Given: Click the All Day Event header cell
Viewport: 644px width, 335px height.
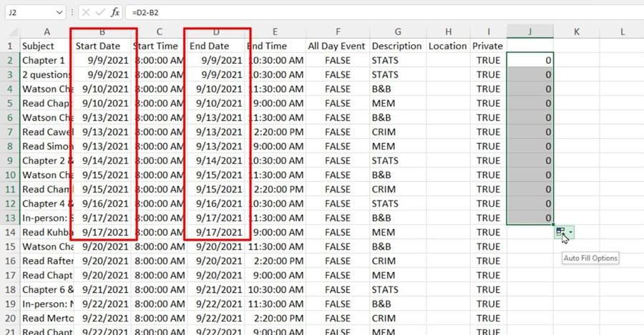Looking at the screenshot, I should (x=338, y=46).
